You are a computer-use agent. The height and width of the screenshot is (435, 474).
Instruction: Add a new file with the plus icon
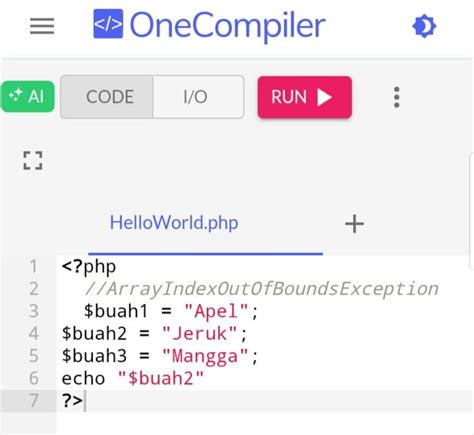click(x=354, y=223)
